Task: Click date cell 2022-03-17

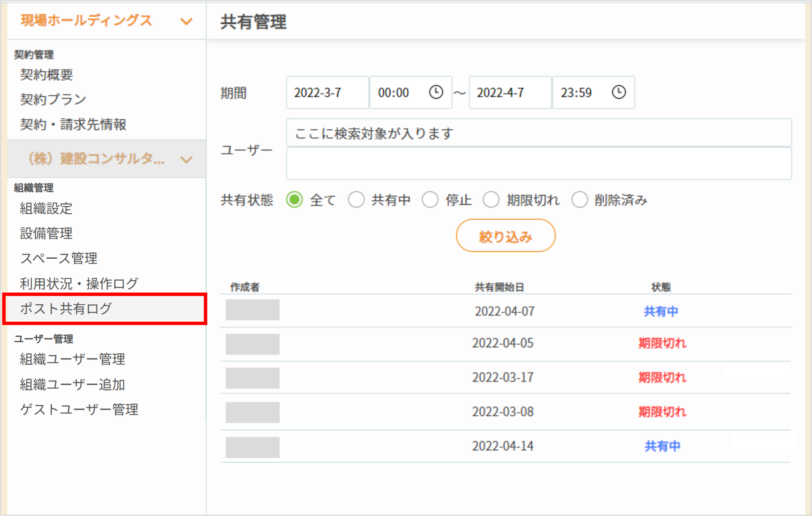Action: coord(503,378)
